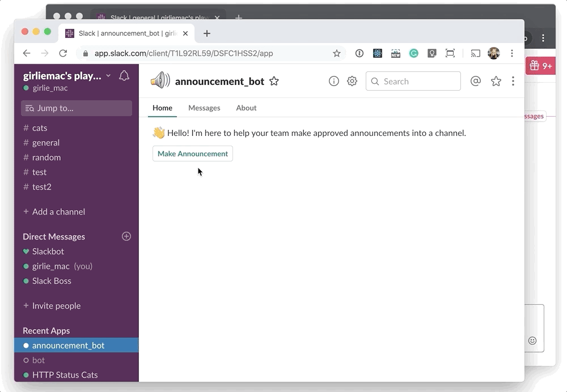Select announcement_bot in Recent Apps
The height and width of the screenshot is (392, 567).
tap(77, 346)
